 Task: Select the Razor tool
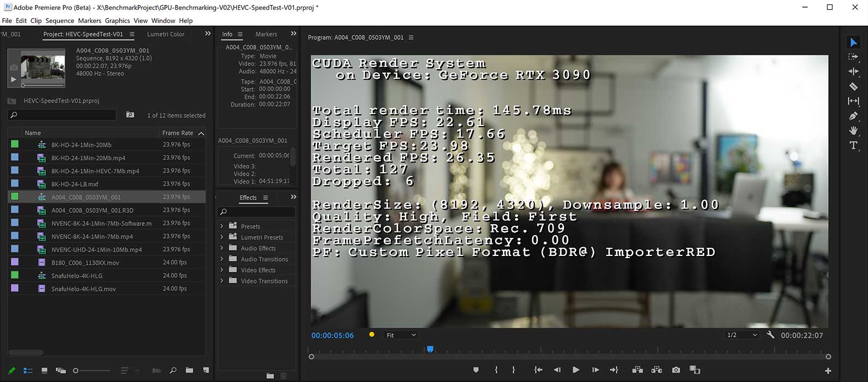[x=853, y=86]
